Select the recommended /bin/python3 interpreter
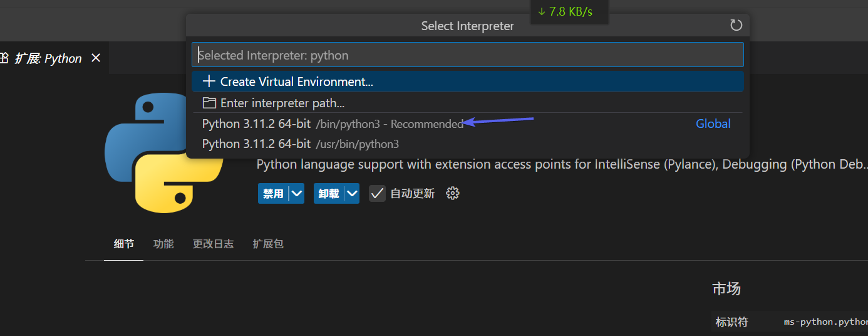Viewport: 868px width, 336px height. 332,124
